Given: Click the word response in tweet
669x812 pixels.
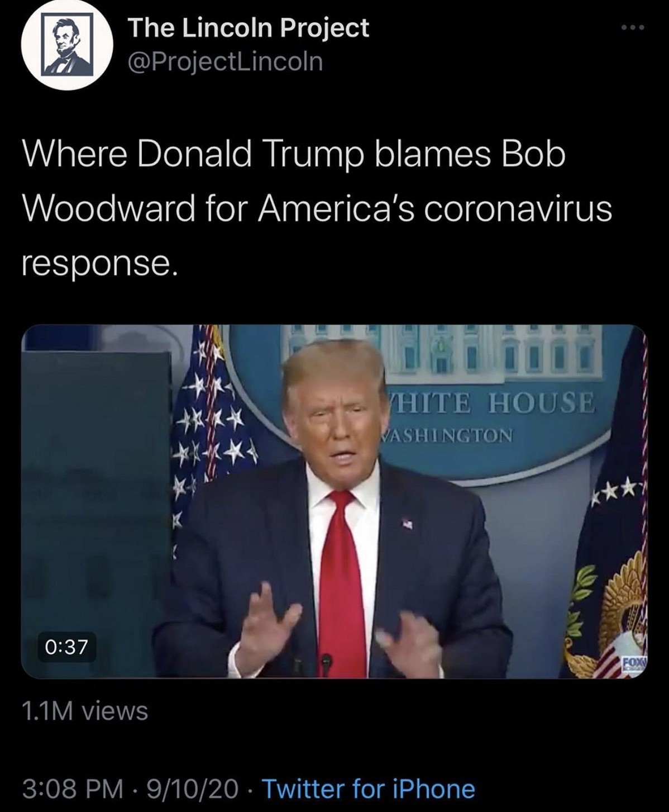Looking at the screenshot, I should coord(99,263).
